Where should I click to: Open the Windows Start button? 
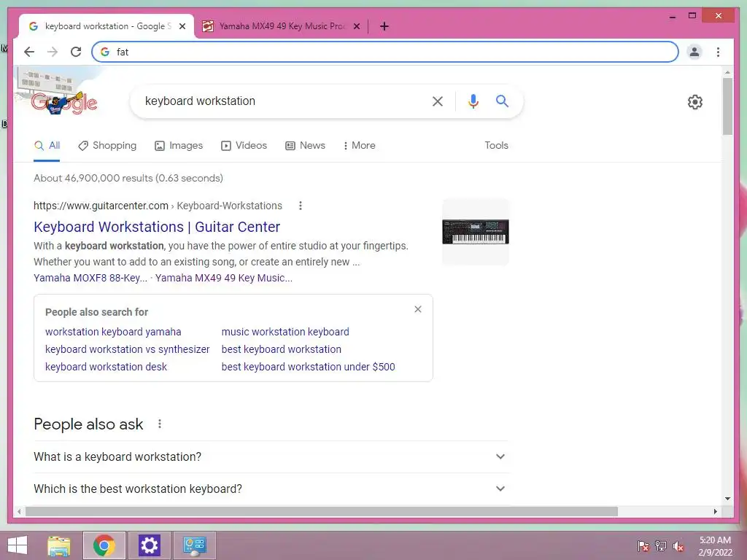(18, 545)
